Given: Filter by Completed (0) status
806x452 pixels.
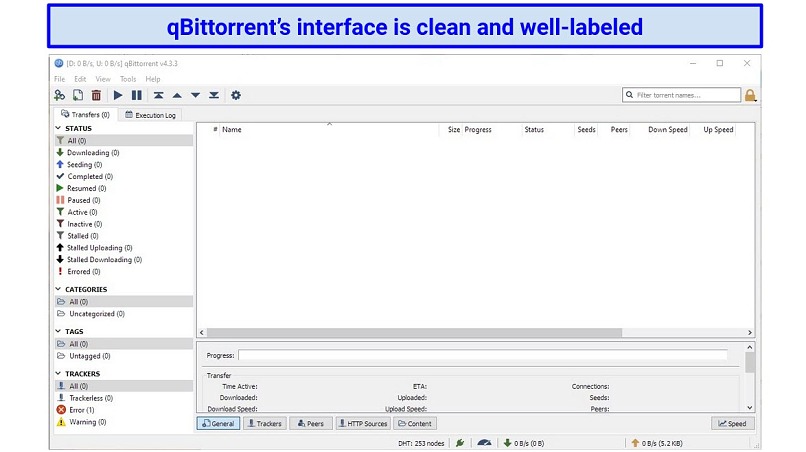Looking at the screenshot, I should pyautogui.click(x=124, y=176).
